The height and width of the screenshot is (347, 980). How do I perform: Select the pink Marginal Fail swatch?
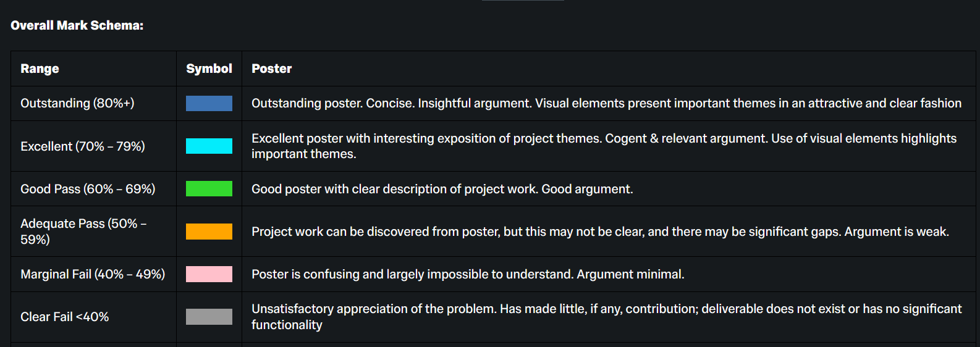[x=209, y=274]
